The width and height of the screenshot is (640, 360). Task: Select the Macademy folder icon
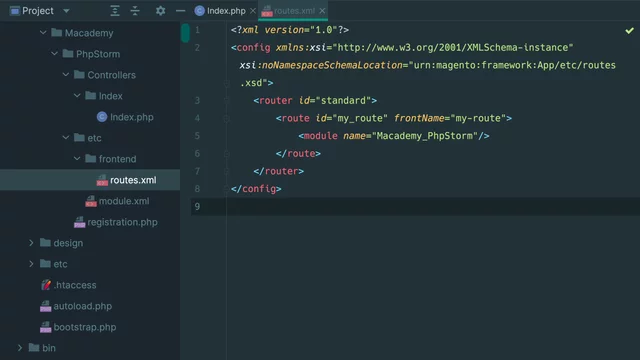pyautogui.click(x=57, y=32)
